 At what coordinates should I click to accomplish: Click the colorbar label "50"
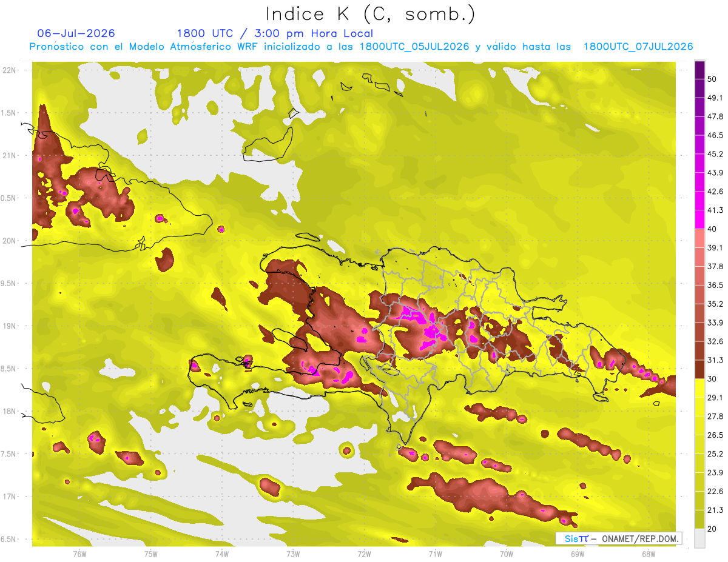[712, 79]
